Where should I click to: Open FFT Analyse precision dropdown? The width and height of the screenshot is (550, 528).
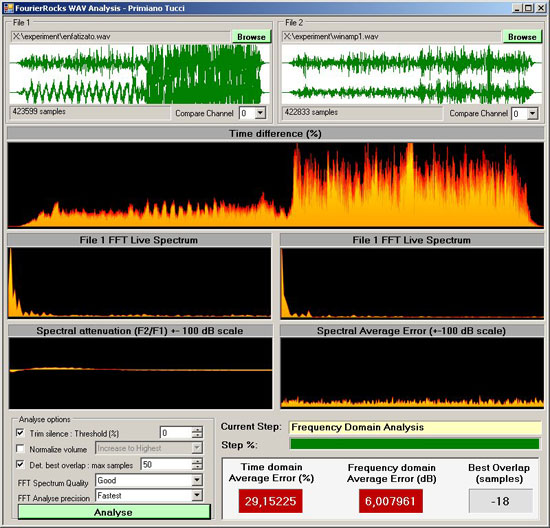[197, 495]
